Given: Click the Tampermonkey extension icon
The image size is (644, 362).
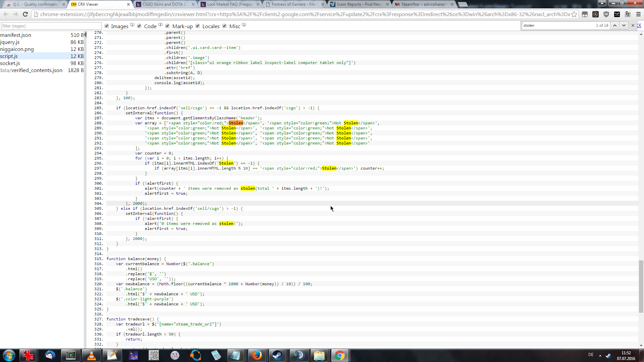Looking at the screenshot, I should (x=585, y=14).
